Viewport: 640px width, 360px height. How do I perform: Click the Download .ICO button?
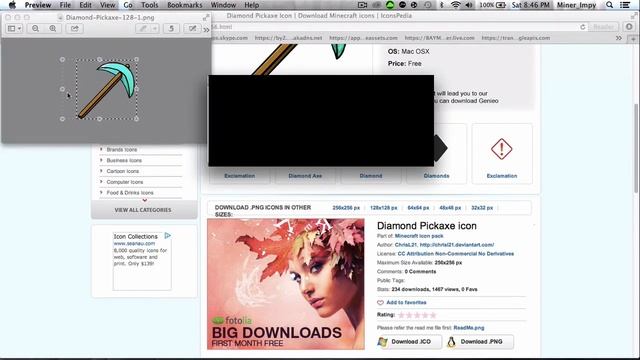click(409, 342)
